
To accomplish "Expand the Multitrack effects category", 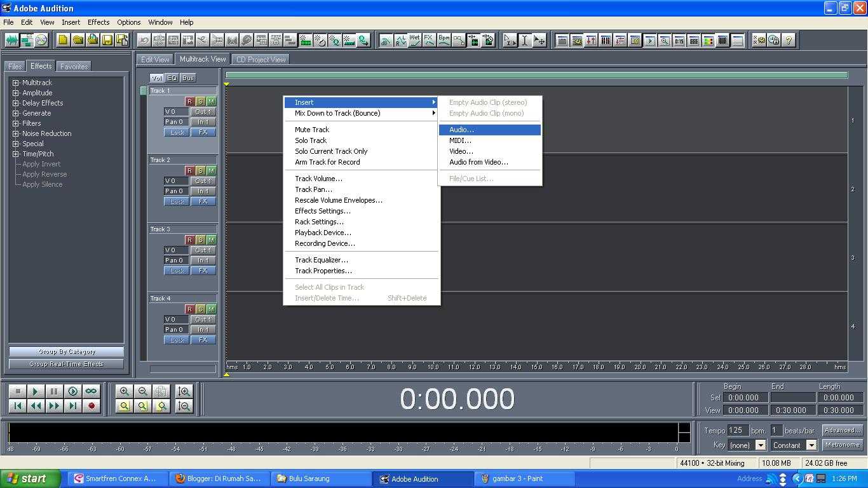I will (x=16, y=83).
